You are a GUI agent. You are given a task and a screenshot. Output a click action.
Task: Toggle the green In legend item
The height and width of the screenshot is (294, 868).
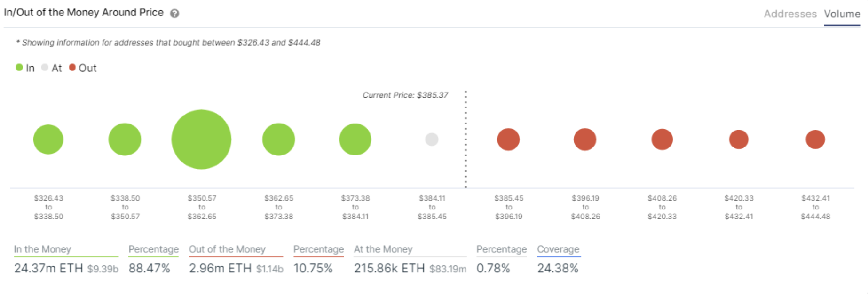click(25, 68)
